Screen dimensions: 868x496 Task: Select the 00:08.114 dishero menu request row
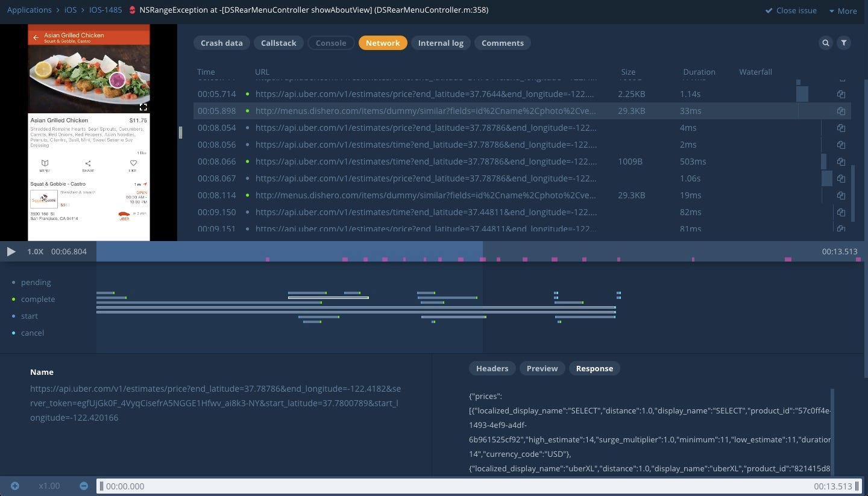point(425,195)
